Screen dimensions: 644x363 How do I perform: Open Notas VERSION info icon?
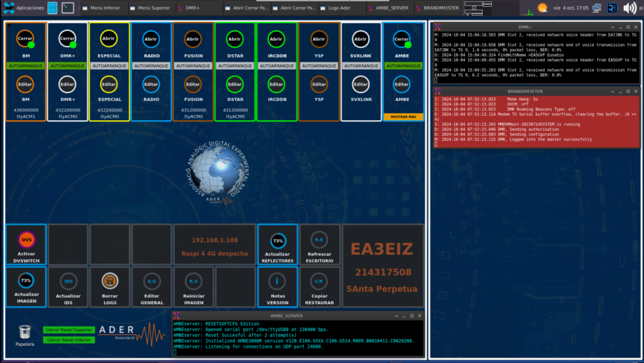[277, 281]
